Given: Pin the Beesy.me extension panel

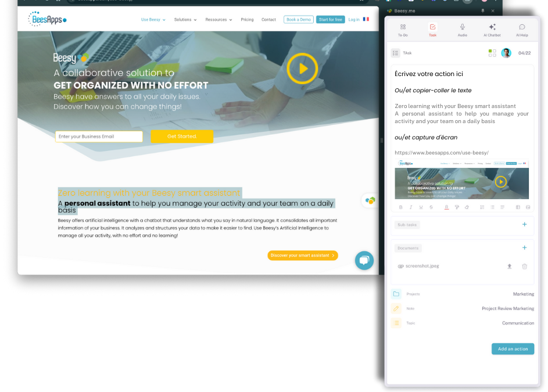Looking at the screenshot, I should (483, 11).
